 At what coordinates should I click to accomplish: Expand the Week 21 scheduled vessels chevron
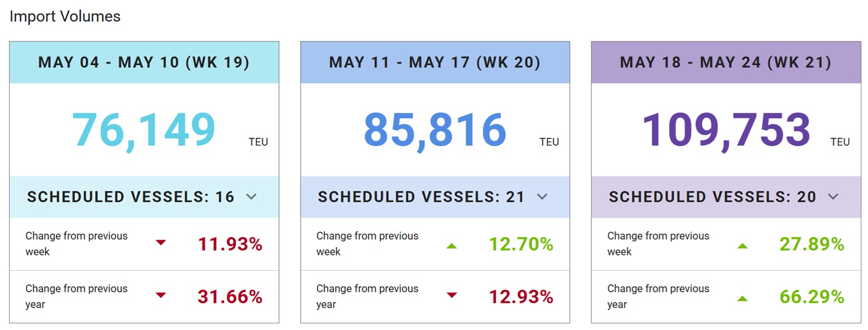(x=833, y=197)
